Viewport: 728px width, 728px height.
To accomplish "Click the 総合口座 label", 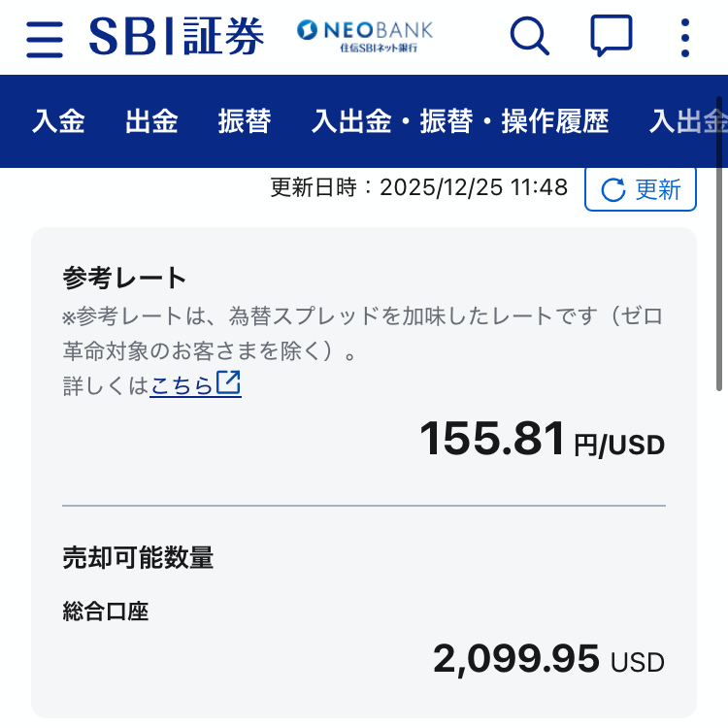I will pos(106,612).
